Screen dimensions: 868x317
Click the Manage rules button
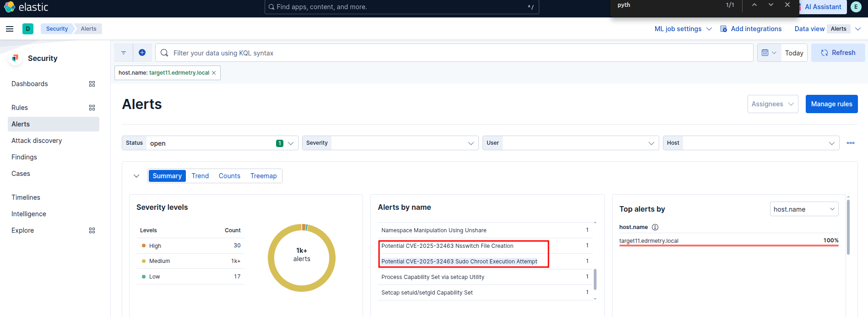click(x=831, y=104)
